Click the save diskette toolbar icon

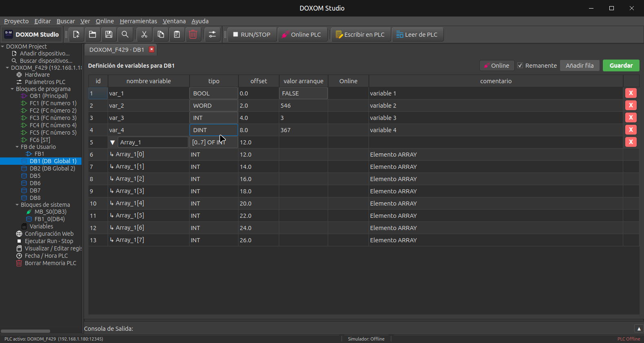pyautogui.click(x=109, y=35)
